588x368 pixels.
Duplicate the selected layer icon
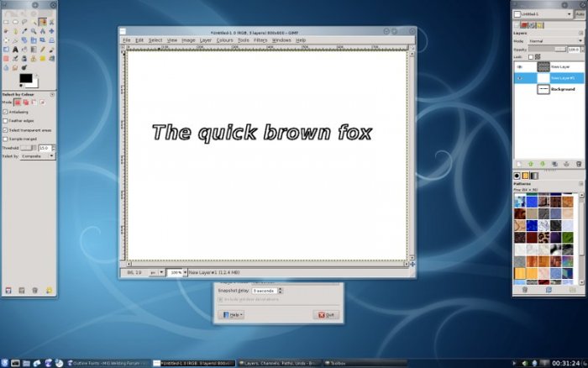(554, 164)
